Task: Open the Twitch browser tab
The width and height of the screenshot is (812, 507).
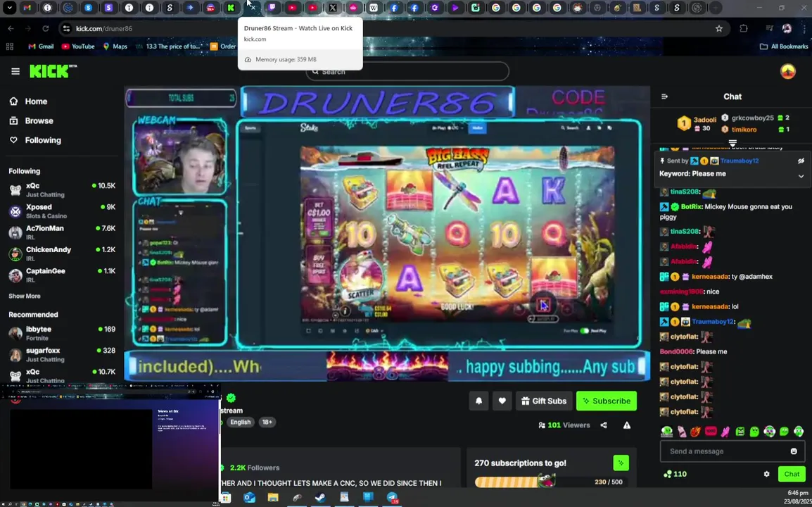Action: click(272, 8)
